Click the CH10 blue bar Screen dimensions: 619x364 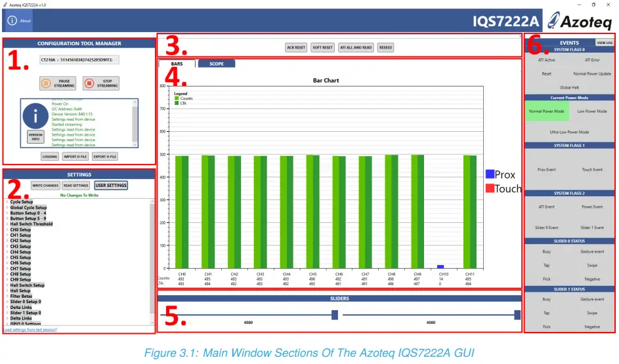[x=440, y=266]
